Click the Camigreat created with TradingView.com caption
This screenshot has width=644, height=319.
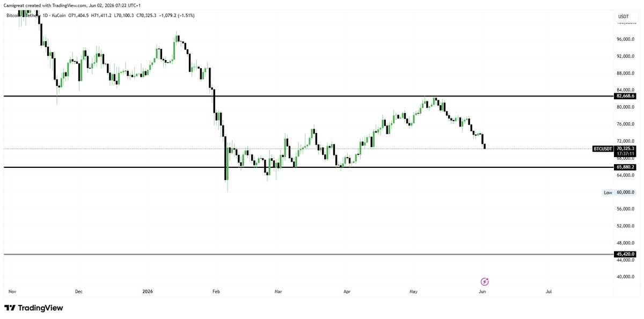pyautogui.click(x=72, y=5)
